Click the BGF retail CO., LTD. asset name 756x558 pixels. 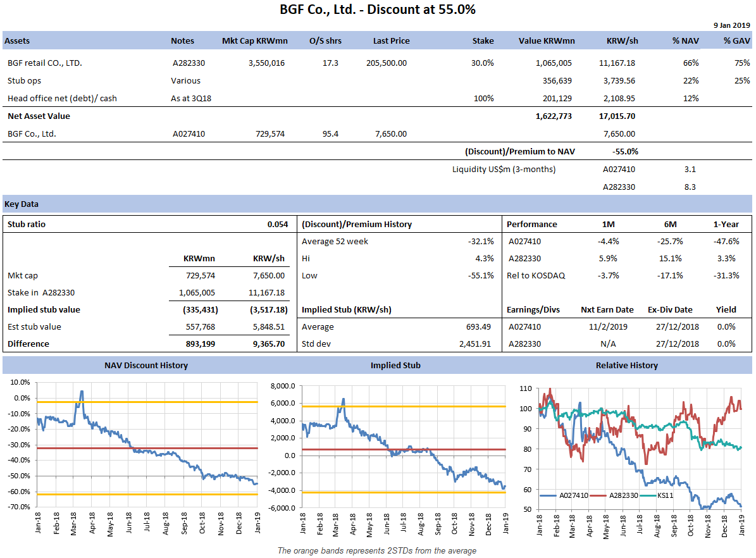click(x=45, y=63)
